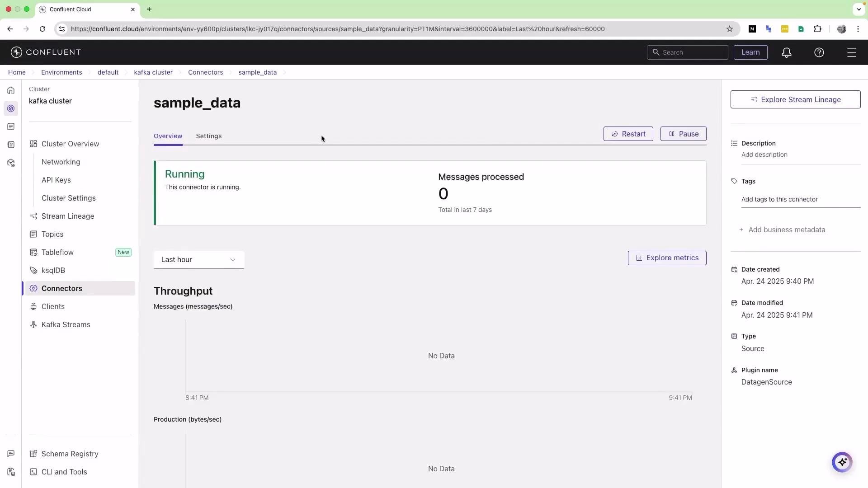Image resolution: width=868 pixels, height=488 pixels.
Task: Click Add business metadata
Action: pyautogui.click(x=782, y=230)
